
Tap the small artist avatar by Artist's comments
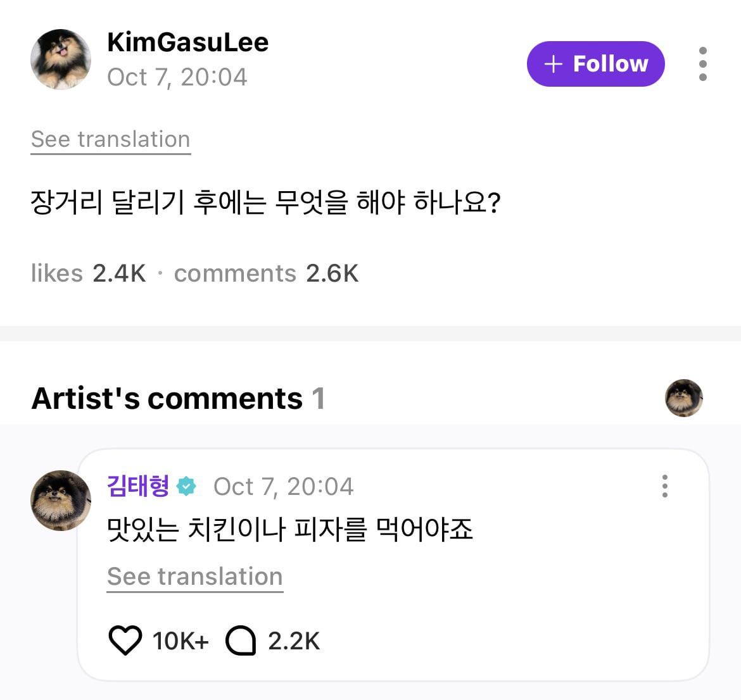684,398
